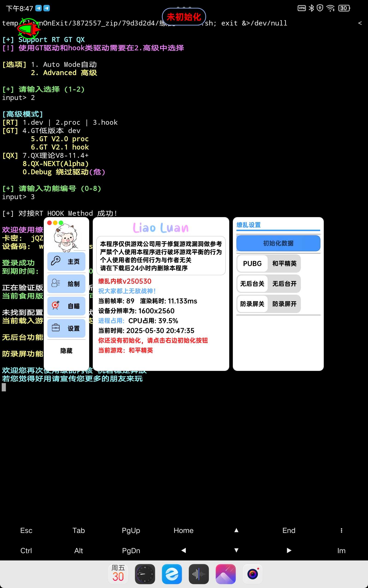Image resolution: width=368 pixels, height=588 pixels.
Task: Choose 无后台开 option
Action: point(284,284)
